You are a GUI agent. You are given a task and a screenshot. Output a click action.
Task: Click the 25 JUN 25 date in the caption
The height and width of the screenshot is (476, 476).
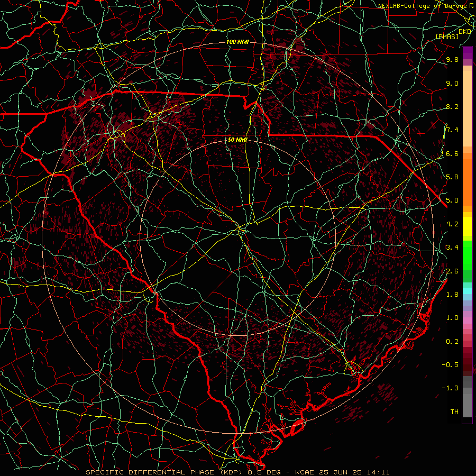(340, 472)
